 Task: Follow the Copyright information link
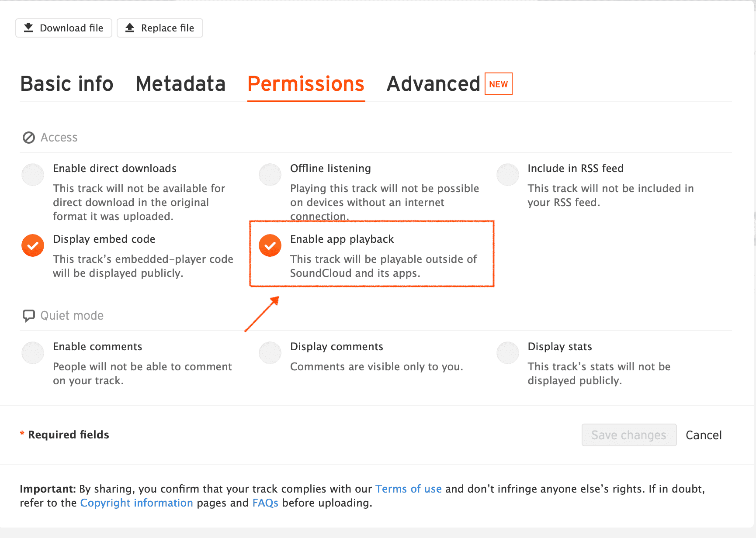point(136,503)
